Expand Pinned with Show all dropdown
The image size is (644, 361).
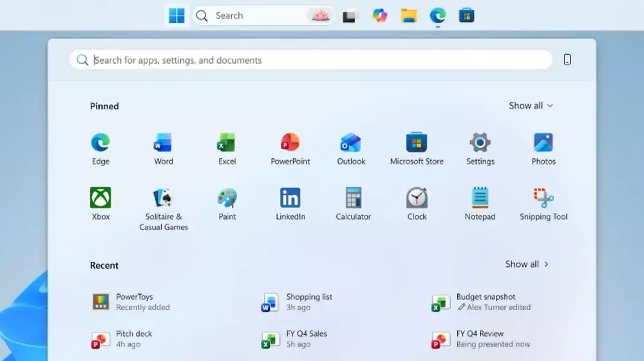click(x=531, y=106)
